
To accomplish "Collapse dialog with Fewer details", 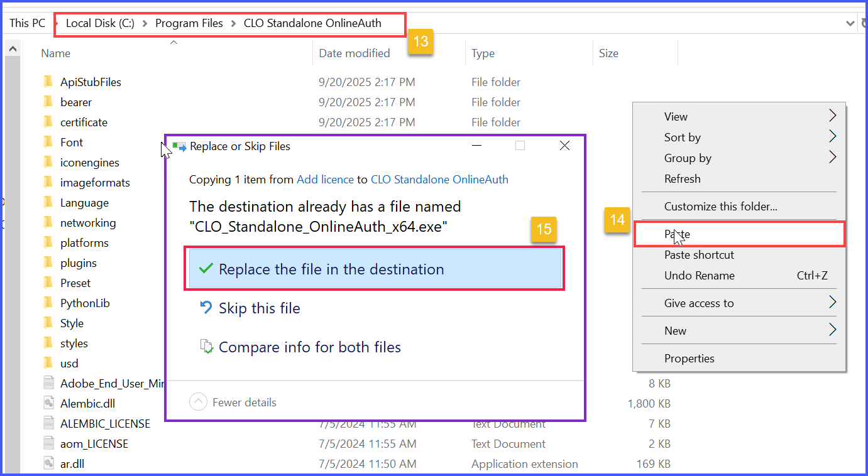I will tap(233, 403).
